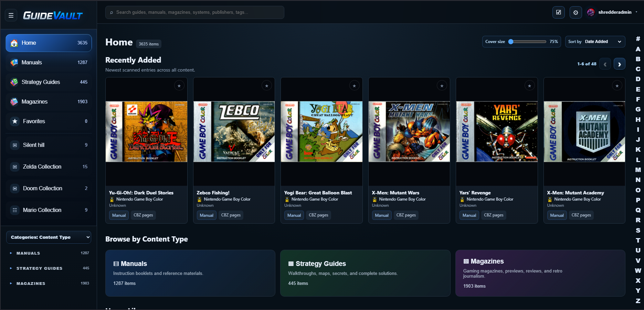
Task: Favorite Yu-Gi-Oh Dark Duel Stories star
Action: (179, 86)
